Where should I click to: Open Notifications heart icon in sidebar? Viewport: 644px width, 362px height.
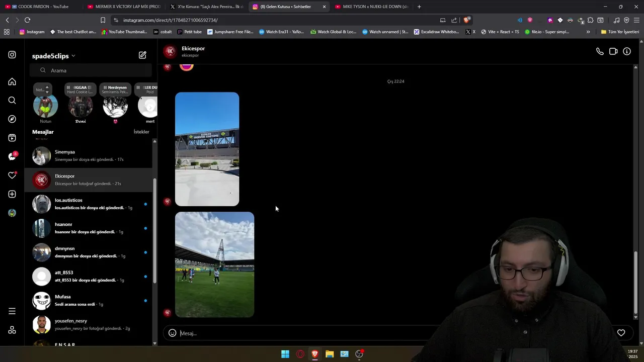(12, 175)
